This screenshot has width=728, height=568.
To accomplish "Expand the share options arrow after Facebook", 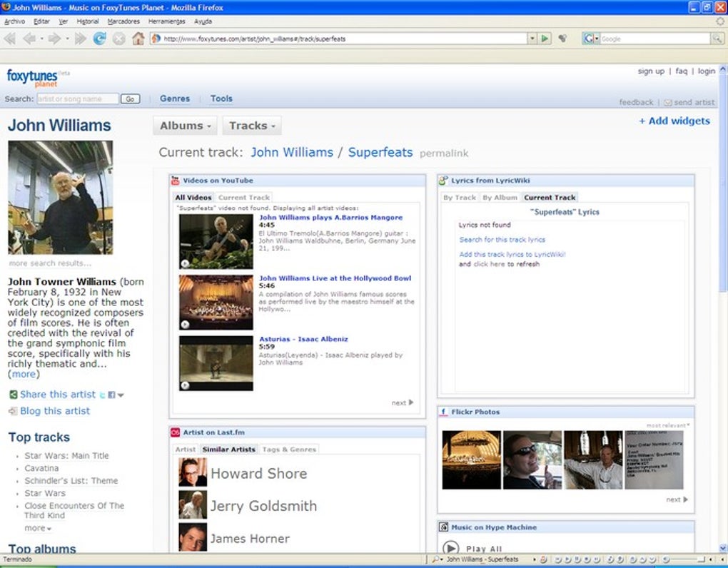I will (x=121, y=395).
